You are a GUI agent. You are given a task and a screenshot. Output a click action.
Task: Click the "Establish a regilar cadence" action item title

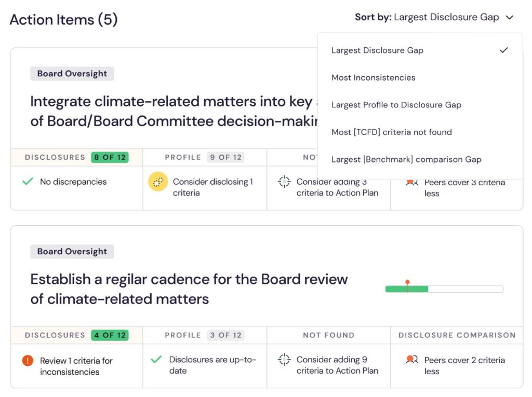(189, 289)
